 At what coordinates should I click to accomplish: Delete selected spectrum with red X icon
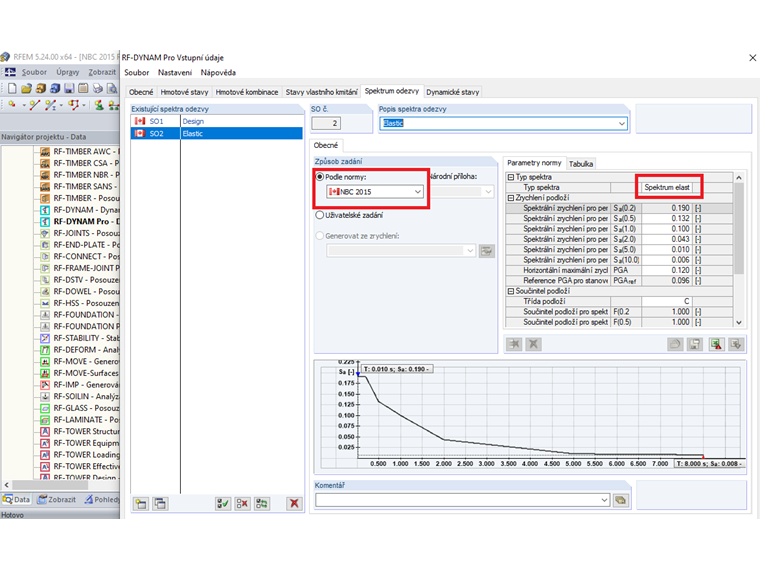[294, 504]
